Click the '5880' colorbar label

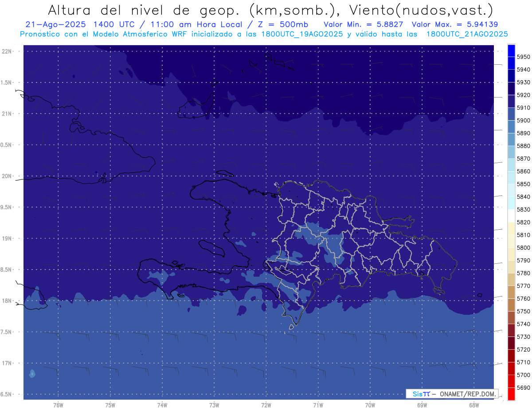(x=523, y=146)
